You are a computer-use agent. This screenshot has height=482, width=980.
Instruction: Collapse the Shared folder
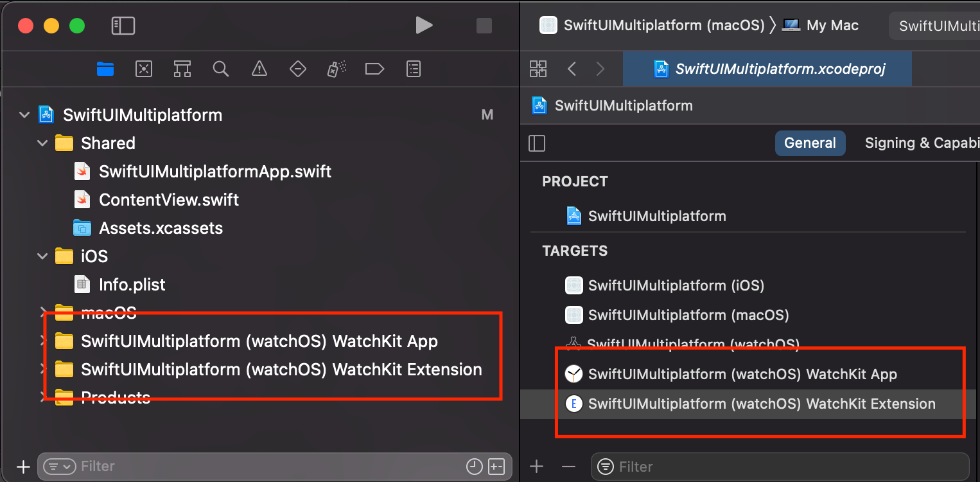point(42,143)
